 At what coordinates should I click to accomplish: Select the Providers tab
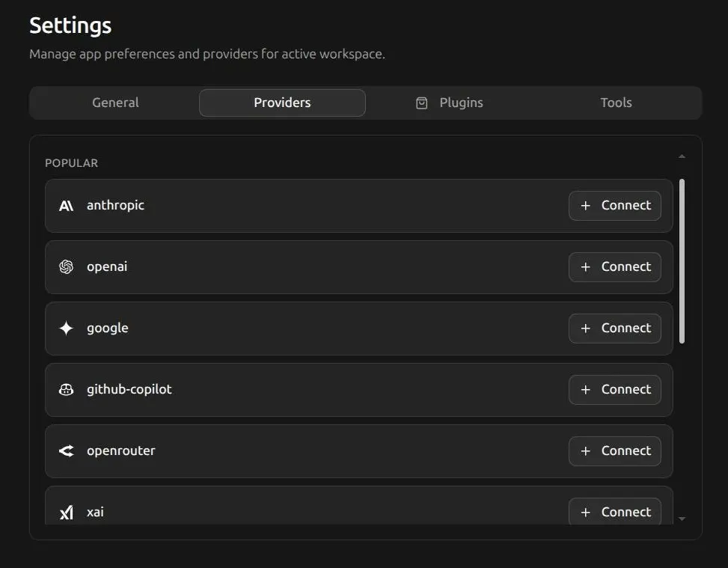coord(282,103)
